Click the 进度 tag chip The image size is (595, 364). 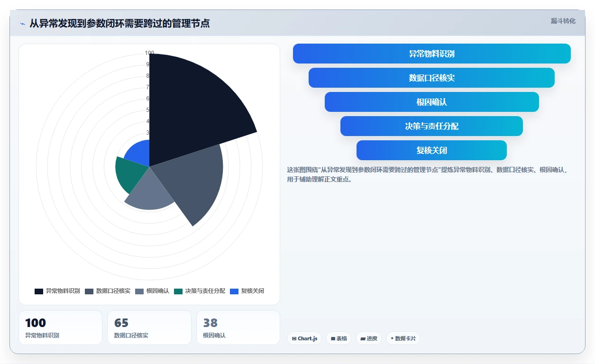click(x=369, y=338)
